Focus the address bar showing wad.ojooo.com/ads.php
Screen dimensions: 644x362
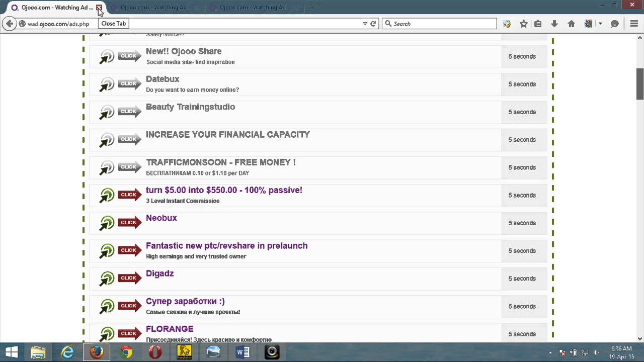click(x=196, y=24)
